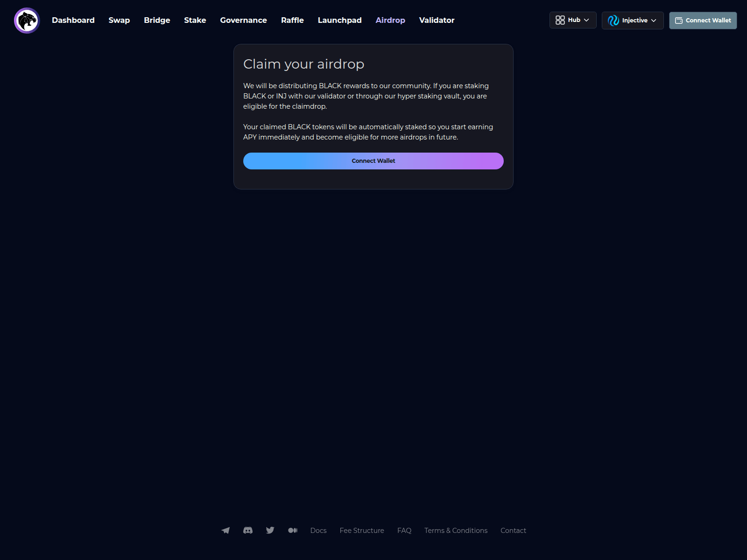Open the Stake page
The width and height of the screenshot is (747, 560).
point(195,21)
